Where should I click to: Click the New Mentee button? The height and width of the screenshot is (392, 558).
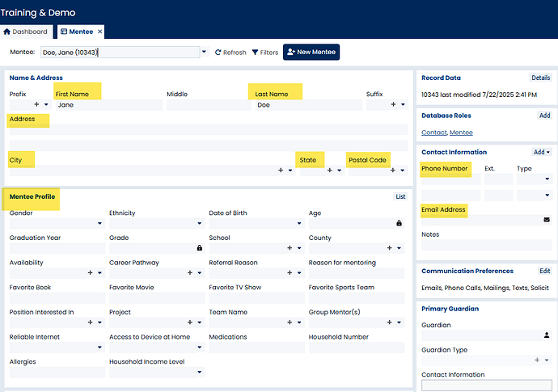click(x=311, y=53)
